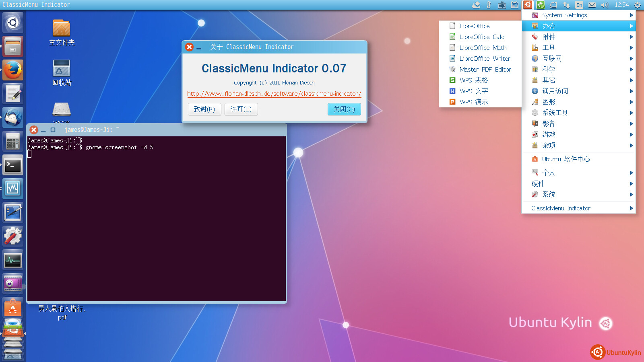The image size is (644, 362).
Task: Open the system monitor launcher icon
Action: click(13, 260)
